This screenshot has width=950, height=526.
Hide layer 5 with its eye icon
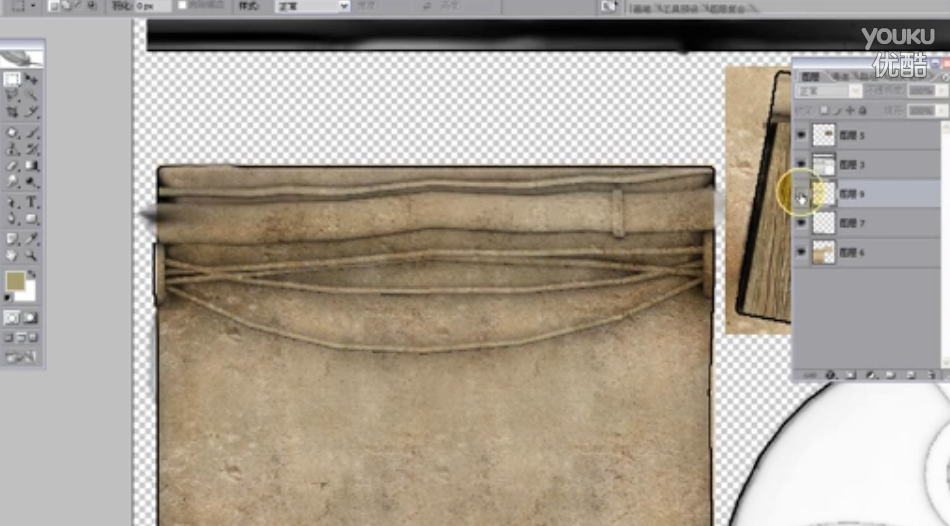click(801, 135)
